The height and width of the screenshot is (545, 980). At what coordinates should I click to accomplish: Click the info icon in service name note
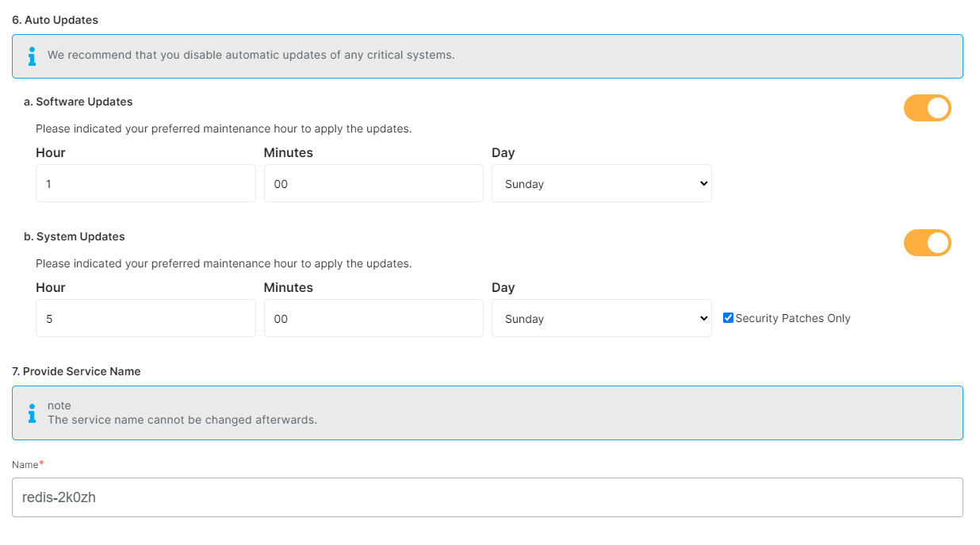tap(32, 413)
